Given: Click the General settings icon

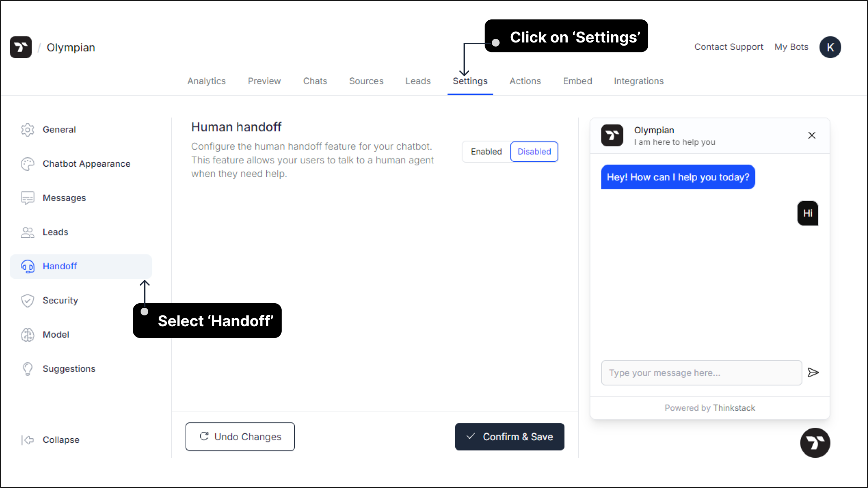Looking at the screenshot, I should click(28, 129).
